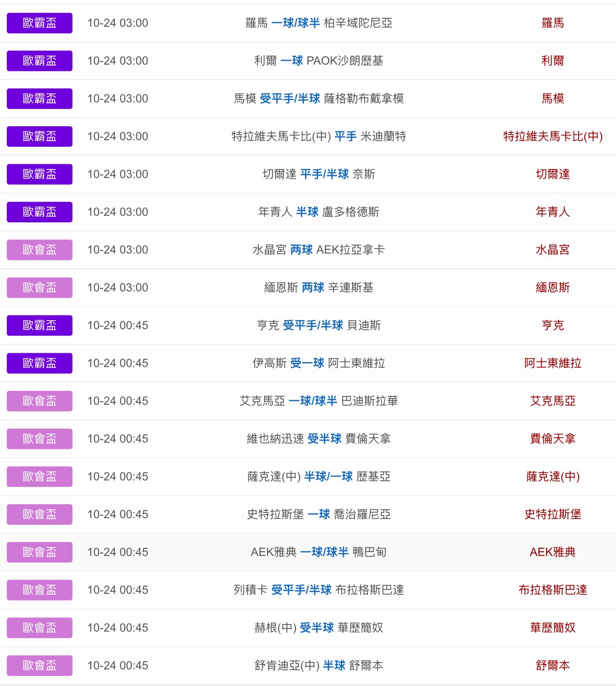Screen dimensions: 616x686
Task: Click 歐霸盃 badge in 羅馬 match row
Action: pyautogui.click(x=39, y=23)
